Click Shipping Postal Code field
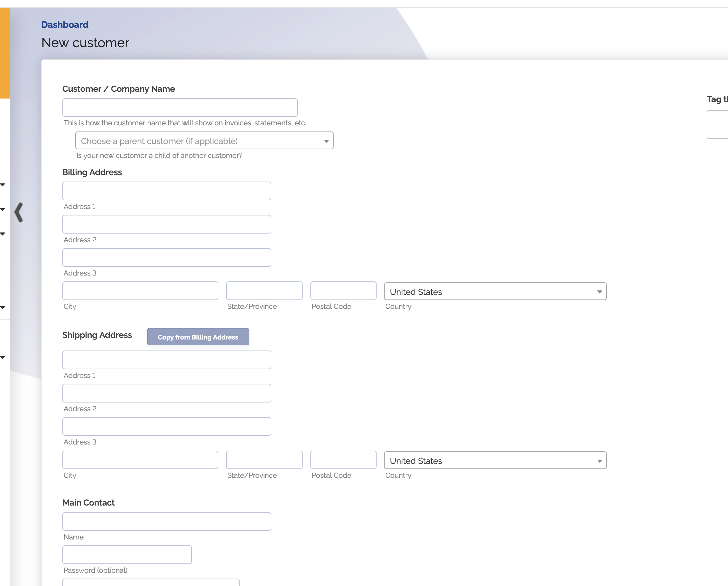 pos(343,460)
